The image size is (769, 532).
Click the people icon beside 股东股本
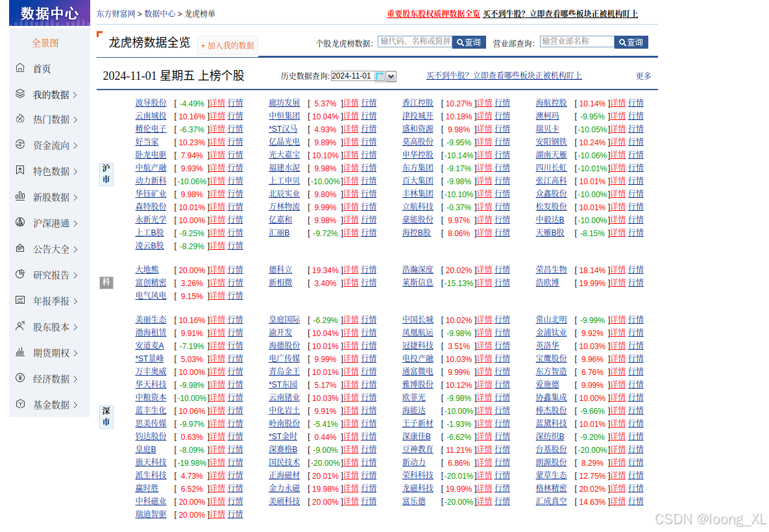pos(20,326)
